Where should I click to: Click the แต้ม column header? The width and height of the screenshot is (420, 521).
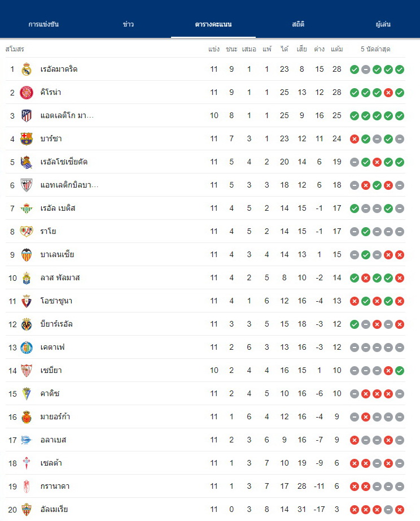(336, 49)
